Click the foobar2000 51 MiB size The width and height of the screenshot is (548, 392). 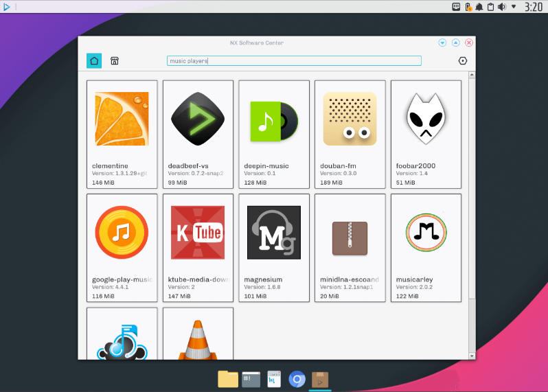(405, 183)
